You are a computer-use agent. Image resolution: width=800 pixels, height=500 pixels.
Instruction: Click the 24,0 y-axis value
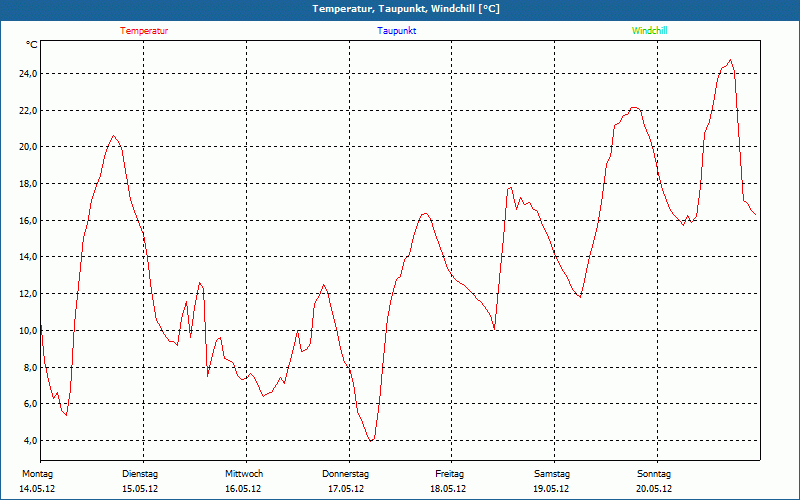pos(28,73)
